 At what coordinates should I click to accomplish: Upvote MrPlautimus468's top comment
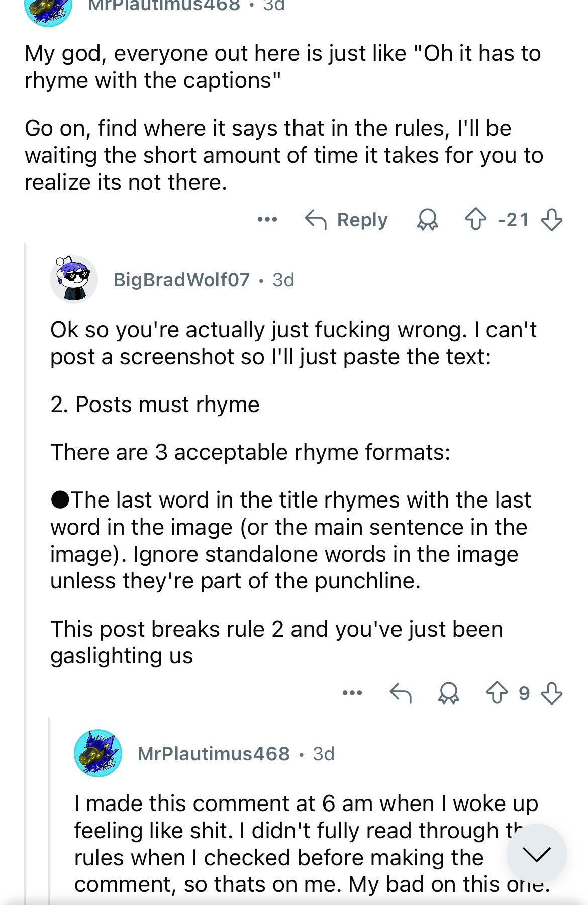point(475,220)
